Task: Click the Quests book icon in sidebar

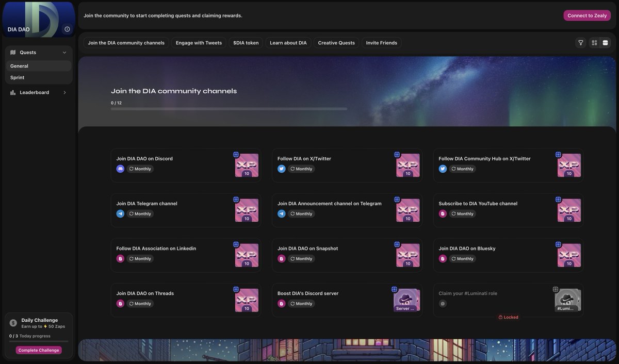Action: [13, 52]
